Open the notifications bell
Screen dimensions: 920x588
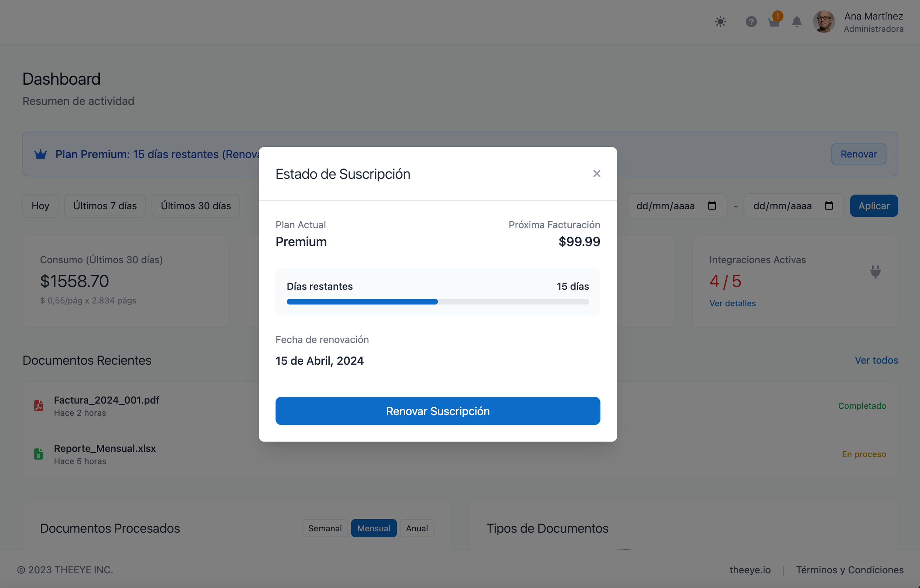tap(797, 22)
